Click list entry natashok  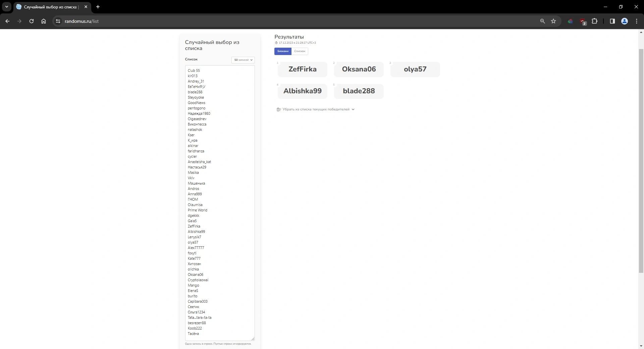pos(195,130)
